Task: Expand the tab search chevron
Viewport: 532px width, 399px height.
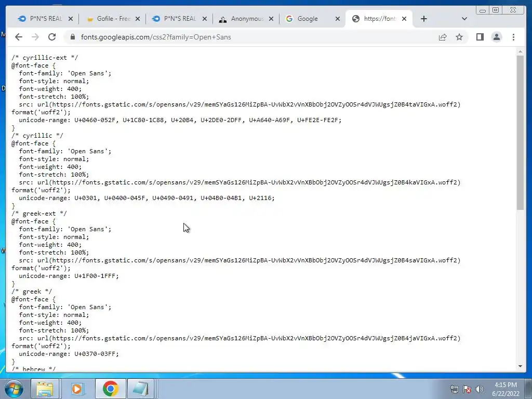Action: click(x=464, y=19)
